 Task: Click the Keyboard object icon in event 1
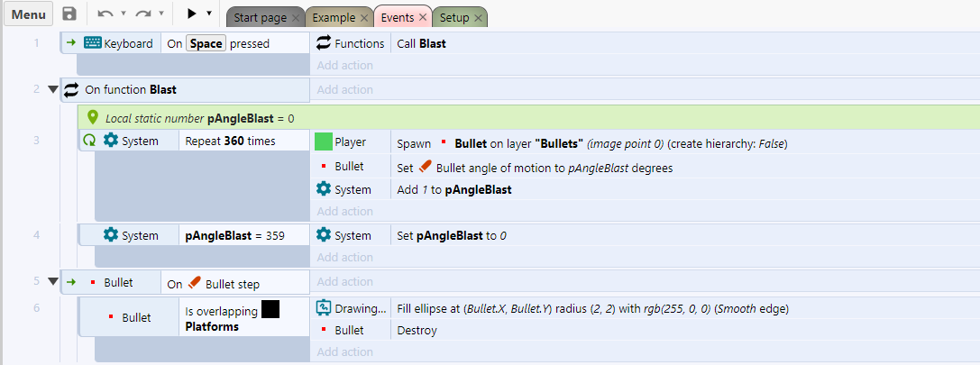tap(93, 43)
